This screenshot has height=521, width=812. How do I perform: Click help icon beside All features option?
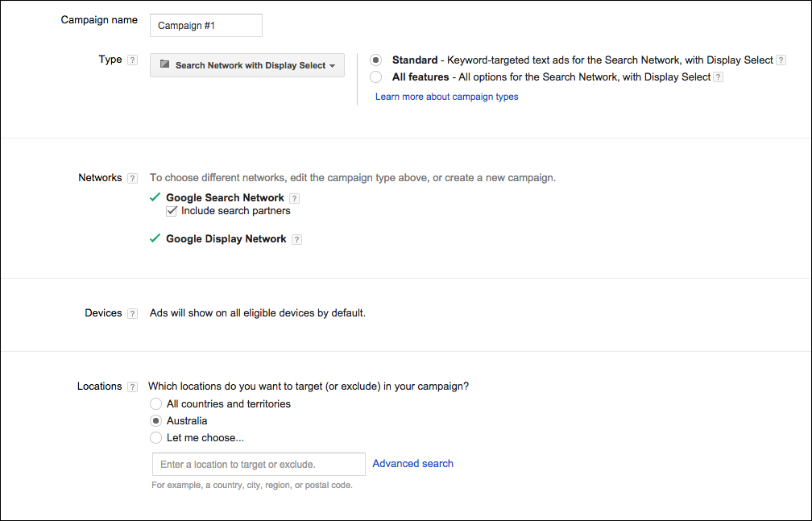point(718,77)
